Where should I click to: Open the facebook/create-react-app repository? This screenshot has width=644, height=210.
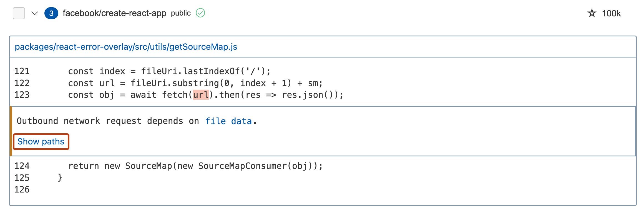pyautogui.click(x=114, y=13)
